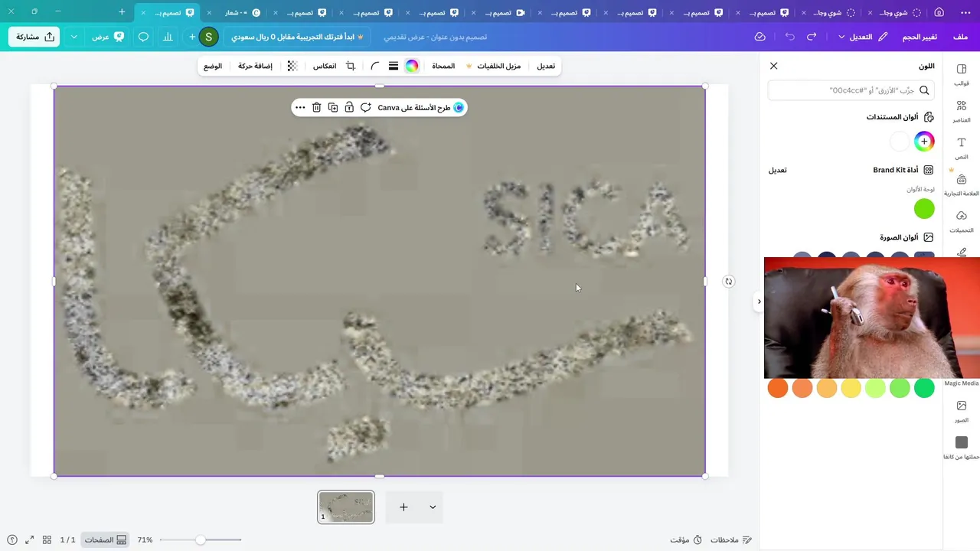Select the green Brand Kit palette swatch

point(924,208)
